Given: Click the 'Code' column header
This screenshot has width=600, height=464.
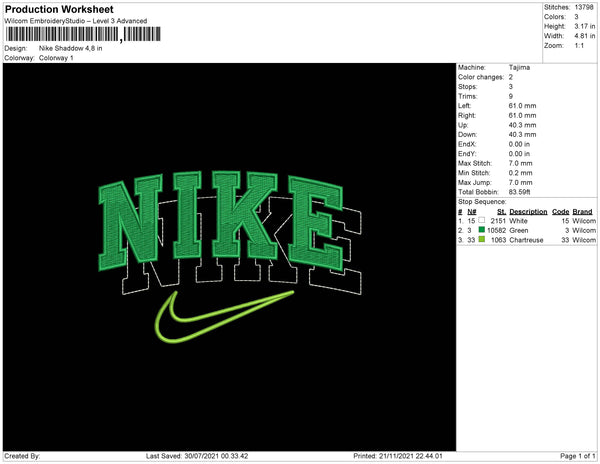Looking at the screenshot, I should tap(561, 212).
